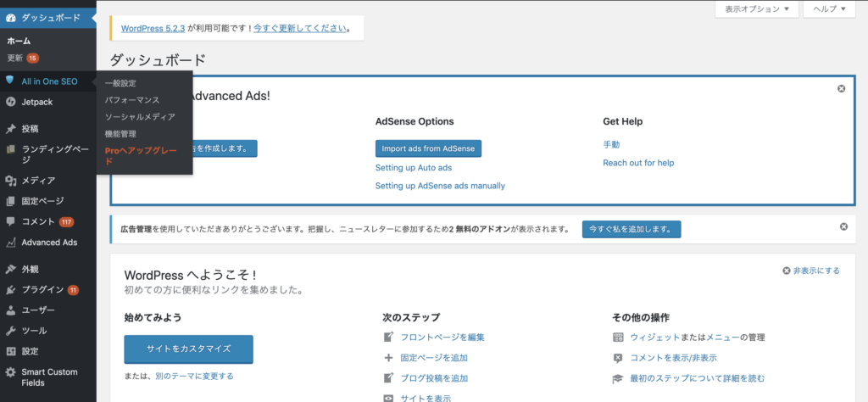Click the 11 plugins count badge
868x402 pixels.
(73, 290)
